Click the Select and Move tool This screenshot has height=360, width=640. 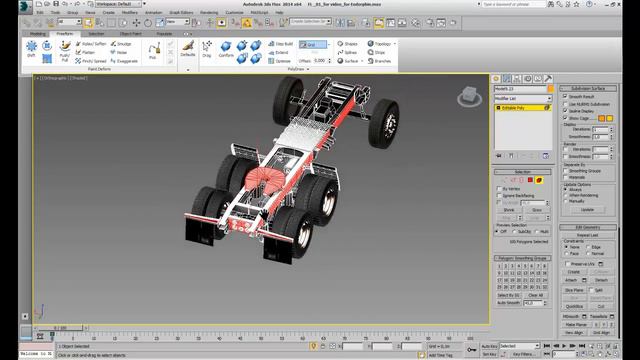136,23
